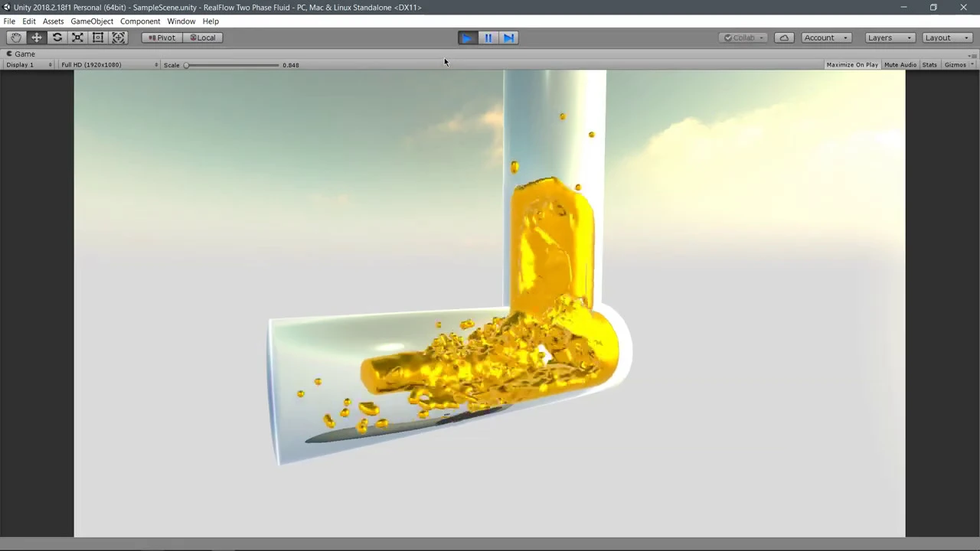Toggle Maximize On Play
The image size is (980, 551).
click(x=852, y=65)
